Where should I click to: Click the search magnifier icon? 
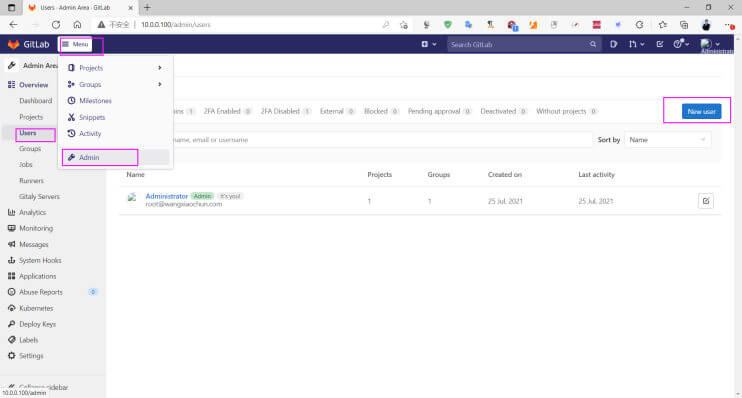[593, 44]
